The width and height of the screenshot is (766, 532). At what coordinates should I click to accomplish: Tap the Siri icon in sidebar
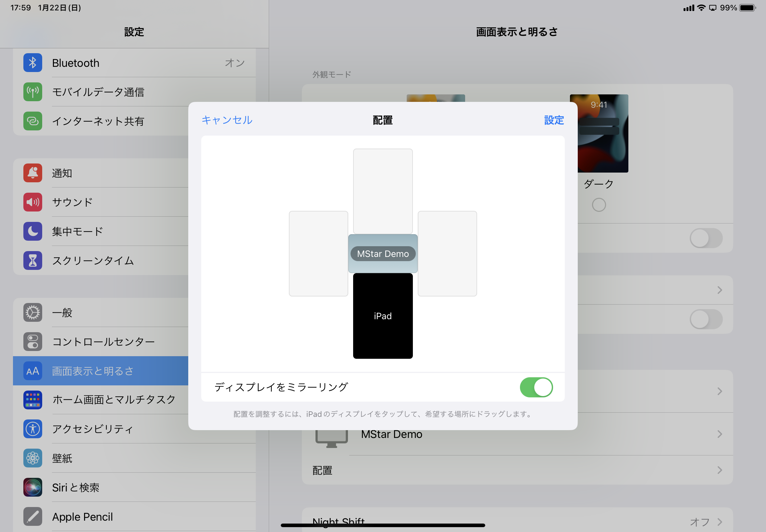(33, 487)
